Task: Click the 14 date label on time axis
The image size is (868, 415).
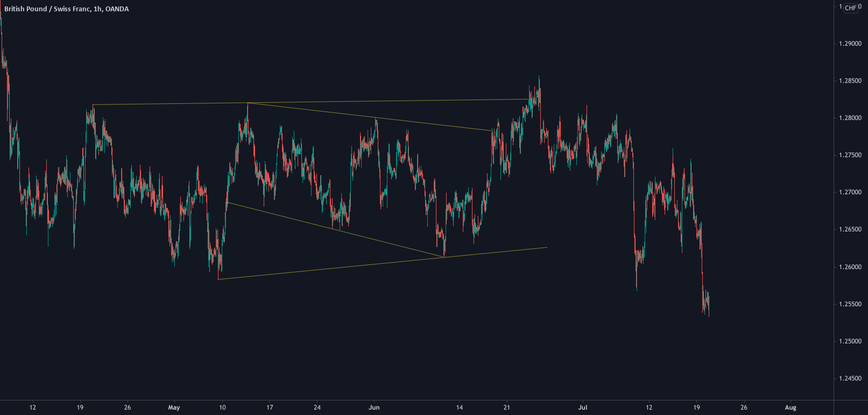Action: tap(459, 407)
